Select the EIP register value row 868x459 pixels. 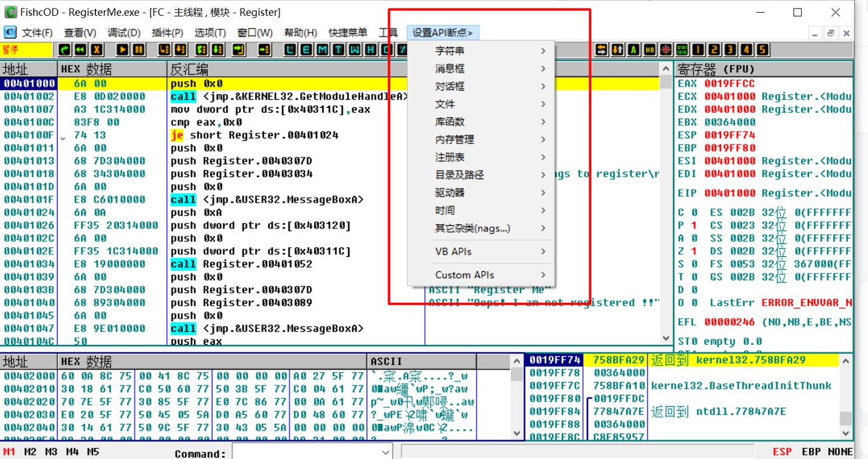765,193
